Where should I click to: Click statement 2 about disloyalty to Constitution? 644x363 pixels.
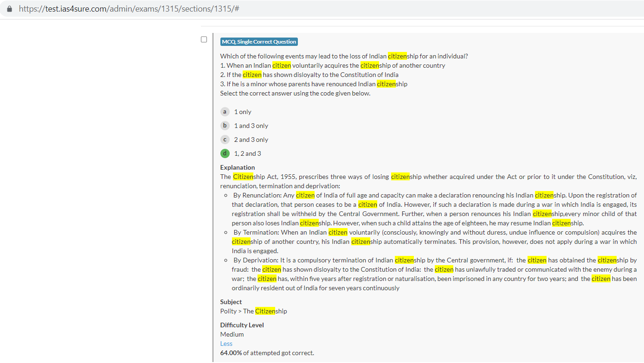[309, 75]
